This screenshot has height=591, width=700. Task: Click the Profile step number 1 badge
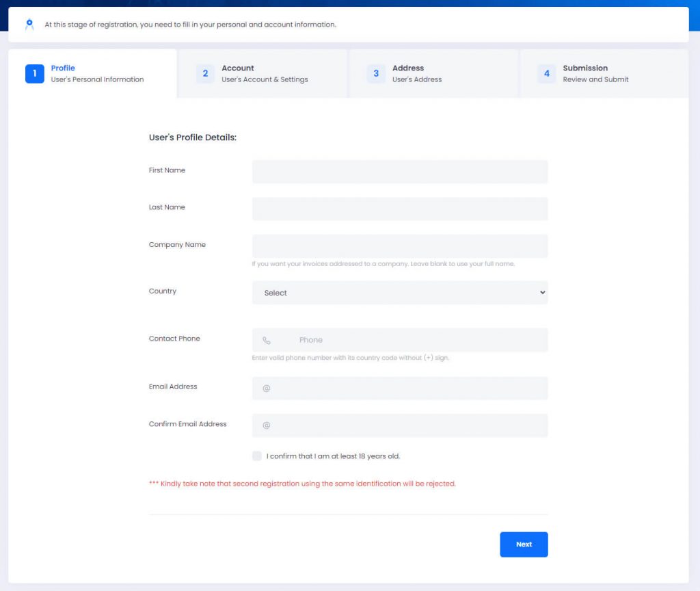click(x=35, y=73)
